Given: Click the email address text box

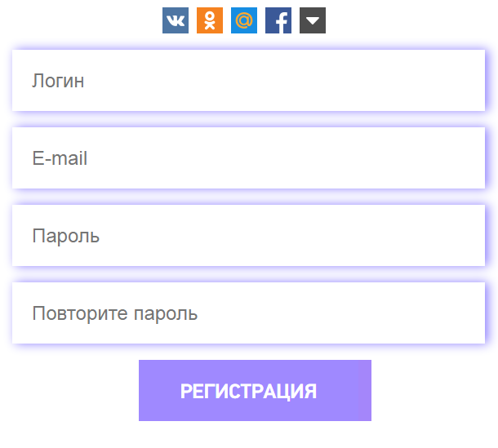Looking at the screenshot, I should point(248,157).
